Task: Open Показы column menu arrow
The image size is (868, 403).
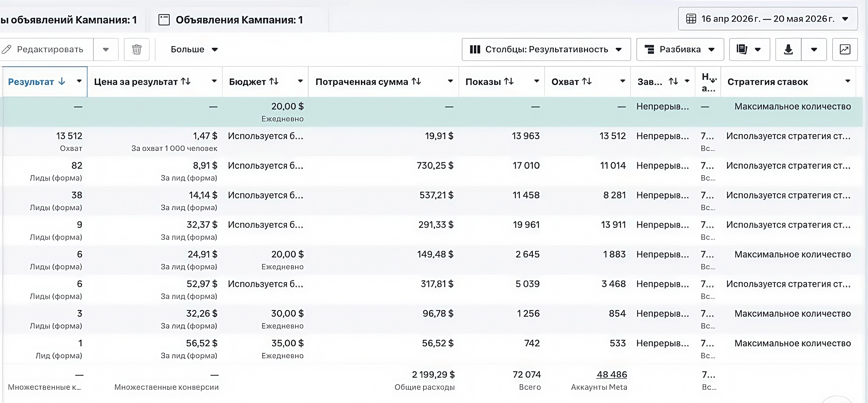Action: coord(536,81)
